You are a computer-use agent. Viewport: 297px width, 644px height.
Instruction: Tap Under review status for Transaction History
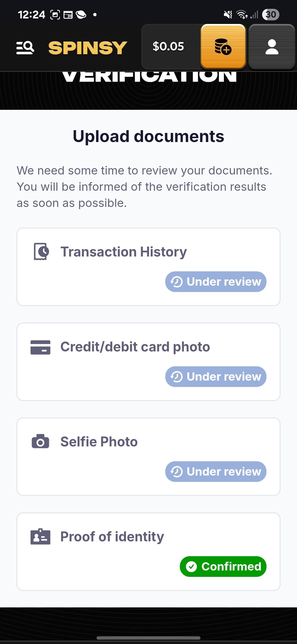(x=216, y=282)
